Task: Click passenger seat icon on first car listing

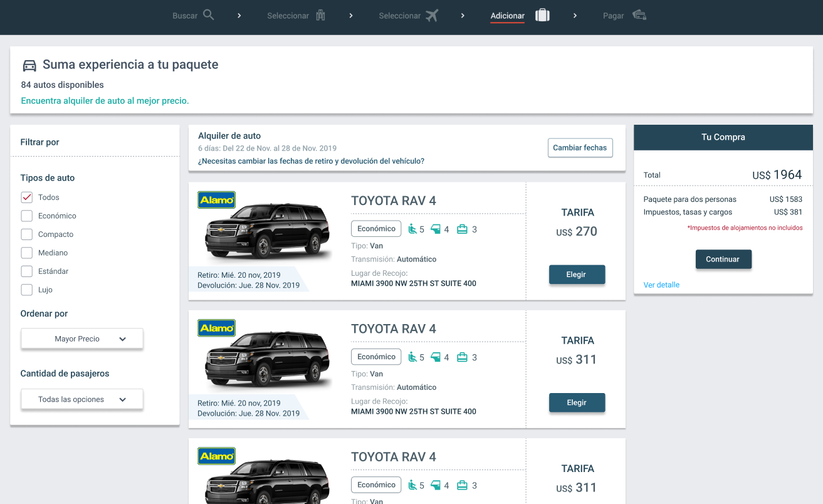Action: [412, 229]
